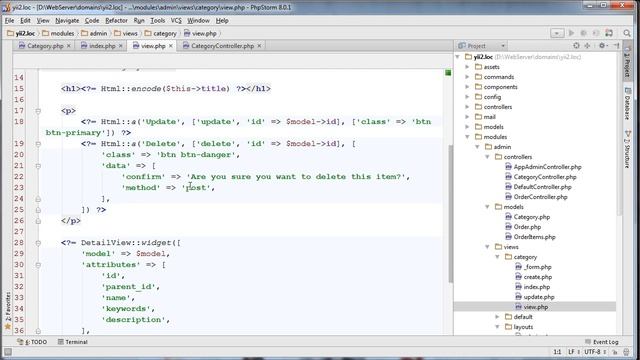Click the green Run arrow button

pyautogui.click(x=571, y=33)
